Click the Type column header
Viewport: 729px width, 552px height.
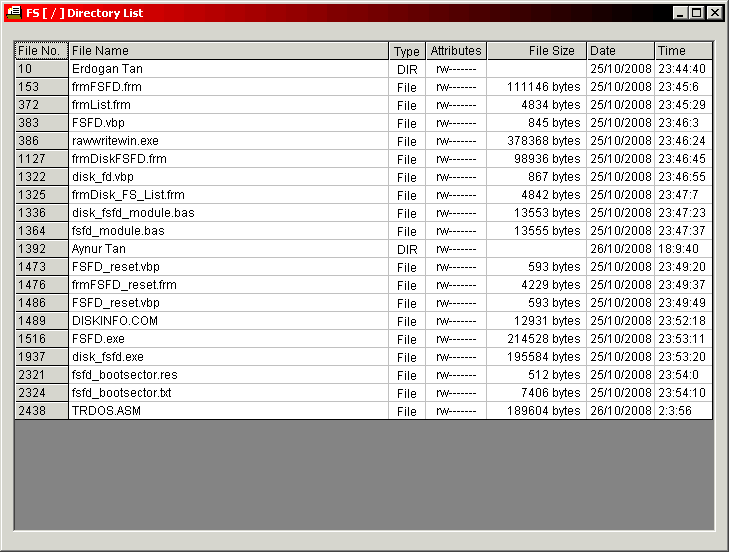406,51
